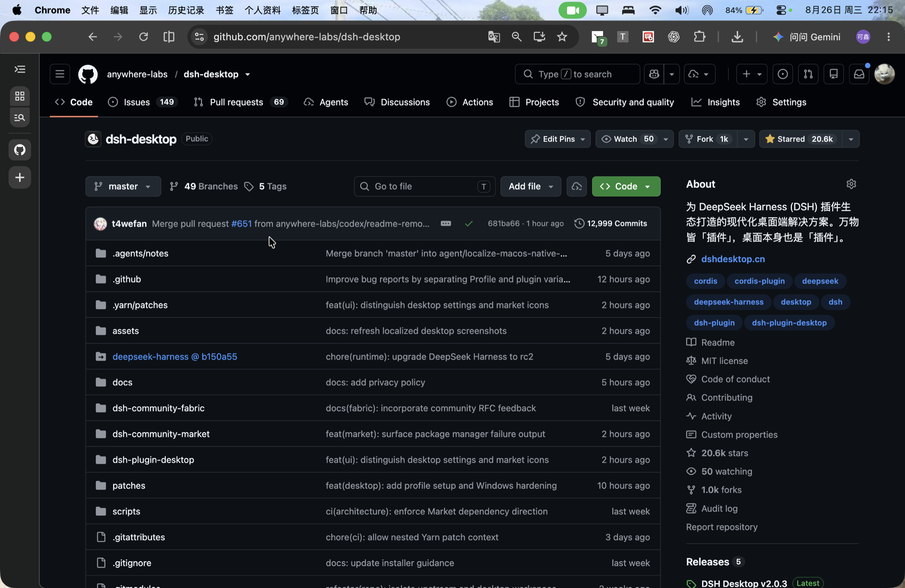Viewport: 905px width, 588px height.
Task: Expand commit message ellipsis for latest commit
Action: coord(446,224)
